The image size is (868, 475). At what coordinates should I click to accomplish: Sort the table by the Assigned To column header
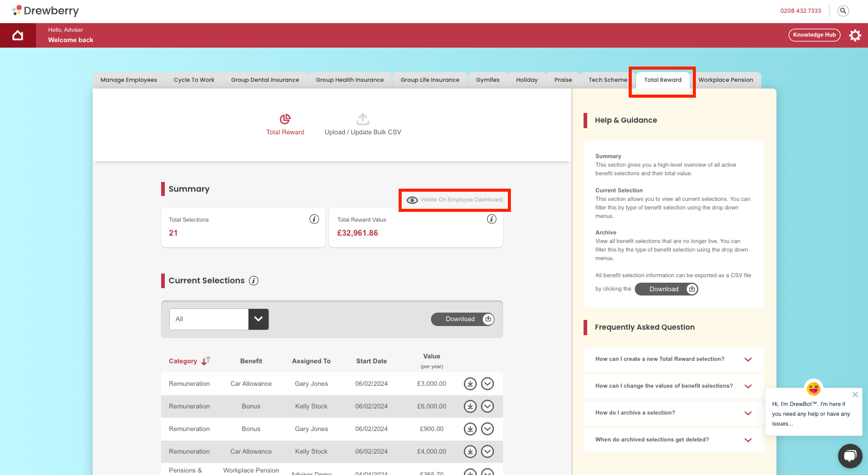(311, 361)
